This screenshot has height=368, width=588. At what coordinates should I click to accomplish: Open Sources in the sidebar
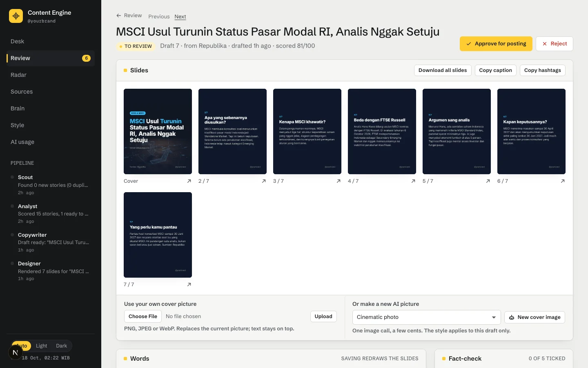pos(51,92)
